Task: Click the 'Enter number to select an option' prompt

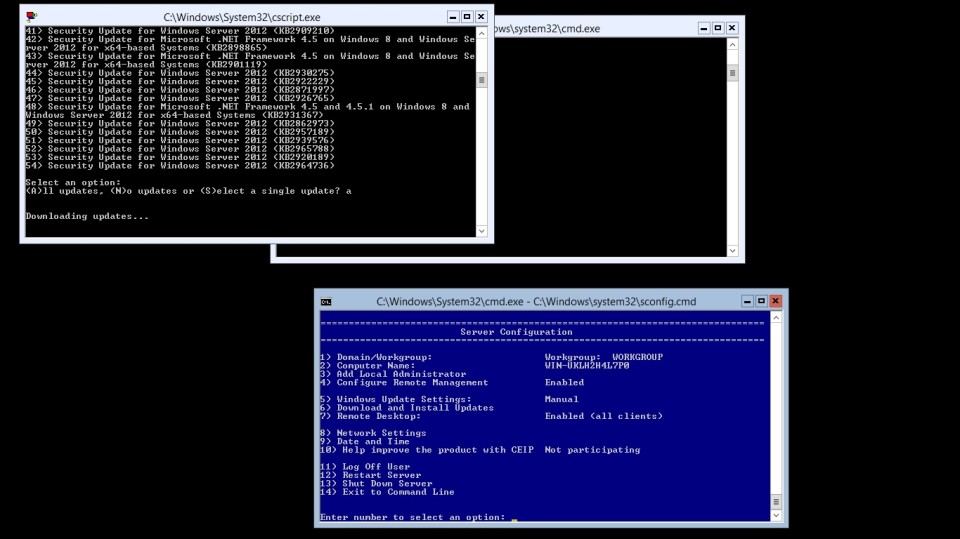Action: [412, 517]
